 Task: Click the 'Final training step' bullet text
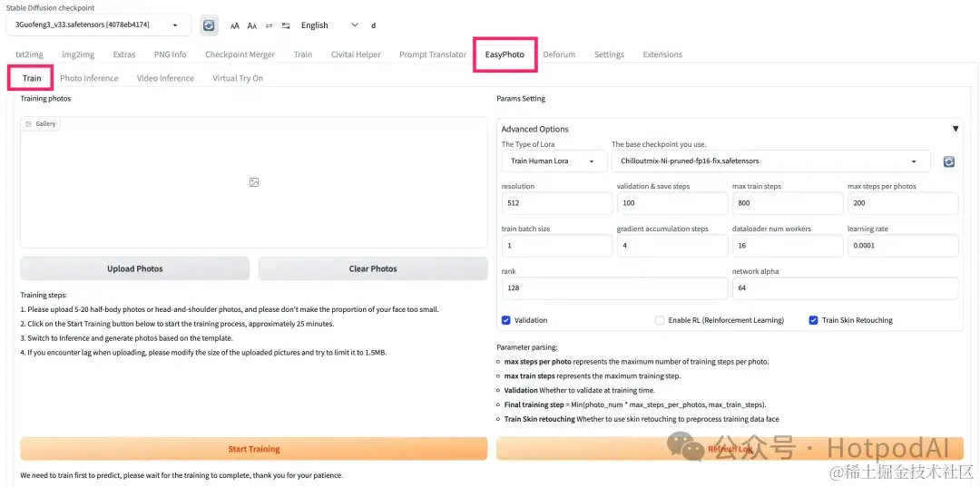coord(635,404)
